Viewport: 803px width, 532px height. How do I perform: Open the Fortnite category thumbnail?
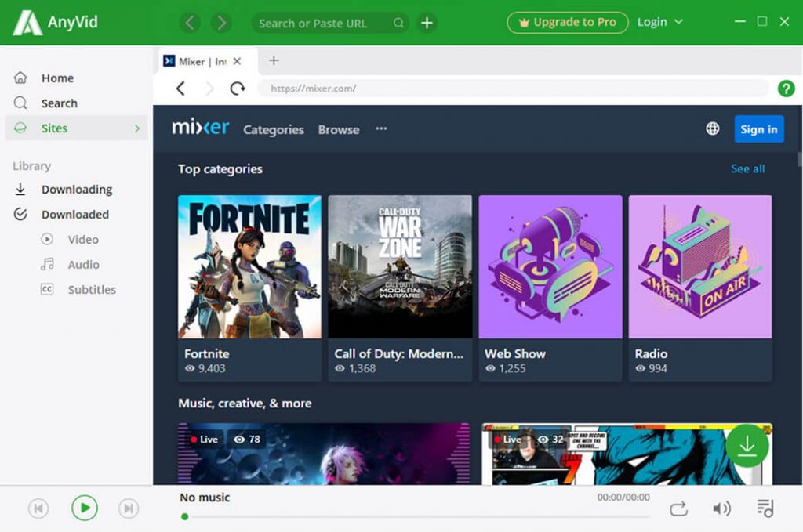(250, 266)
